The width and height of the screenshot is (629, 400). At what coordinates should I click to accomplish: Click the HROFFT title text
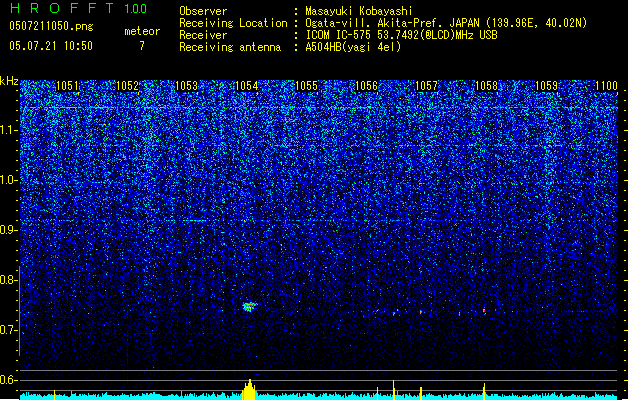[61, 8]
